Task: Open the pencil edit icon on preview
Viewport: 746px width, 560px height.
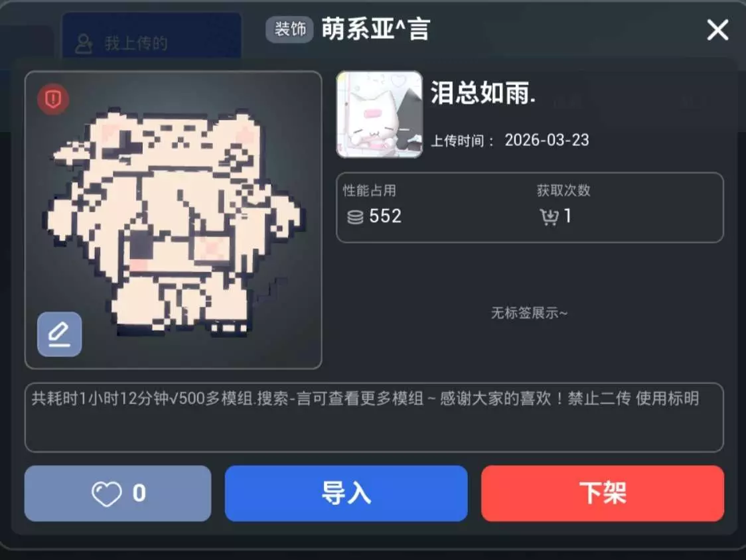Action: pos(60,334)
